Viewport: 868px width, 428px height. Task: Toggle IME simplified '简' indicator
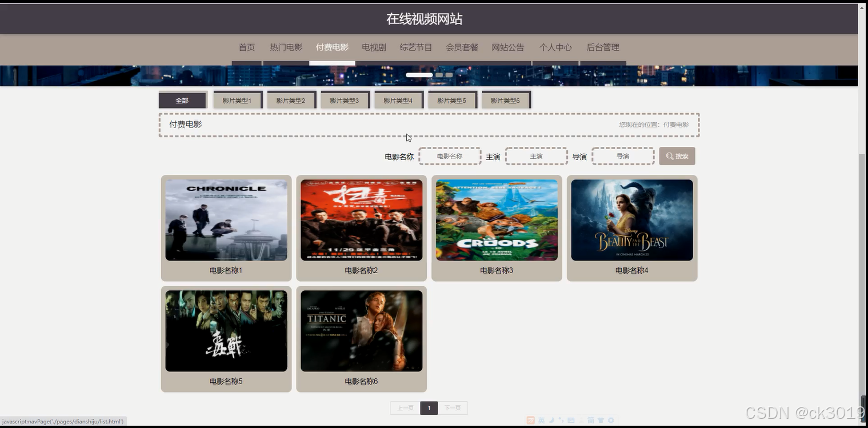591,421
